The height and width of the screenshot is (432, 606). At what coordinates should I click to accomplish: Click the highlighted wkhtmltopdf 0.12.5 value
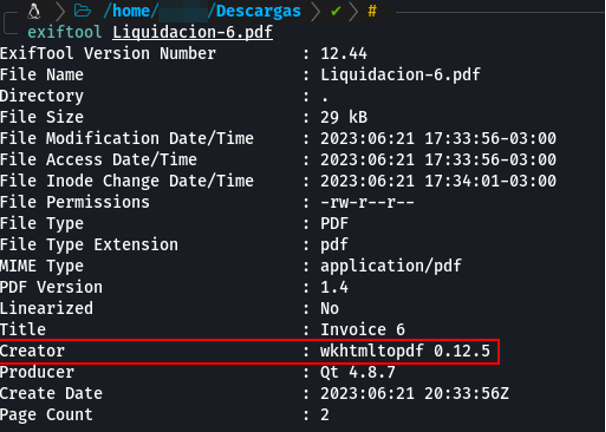click(x=404, y=351)
